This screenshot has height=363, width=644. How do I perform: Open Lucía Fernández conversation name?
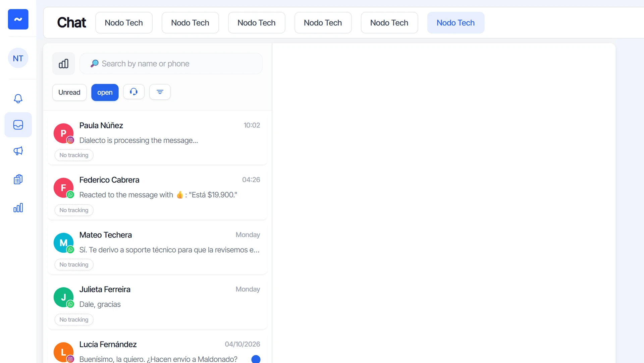[x=108, y=344]
